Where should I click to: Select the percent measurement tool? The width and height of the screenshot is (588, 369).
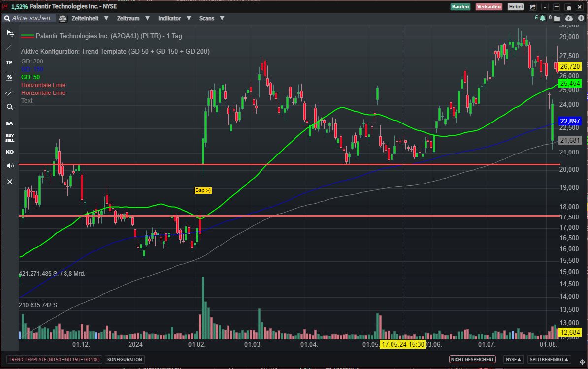[9, 77]
